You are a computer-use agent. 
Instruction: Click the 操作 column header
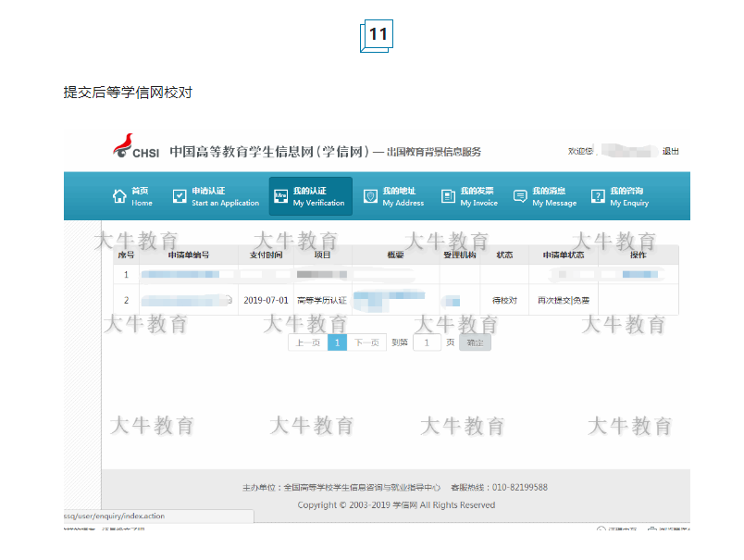pyautogui.click(x=639, y=255)
